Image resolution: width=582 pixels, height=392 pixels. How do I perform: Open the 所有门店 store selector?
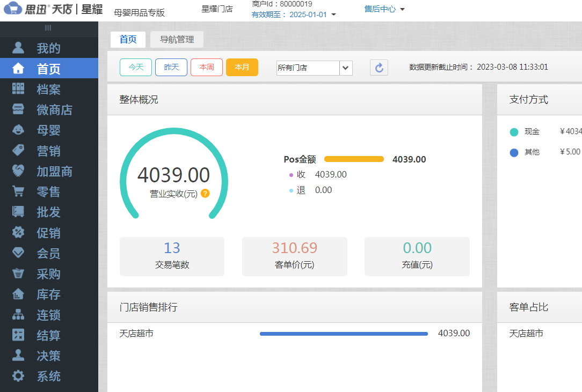[x=314, y=68]
